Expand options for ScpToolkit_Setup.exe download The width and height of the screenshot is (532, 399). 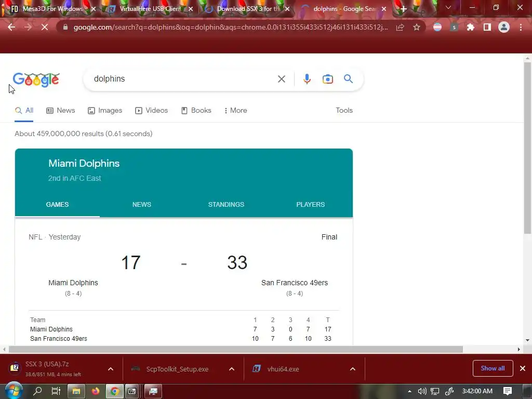tap(232, 369)
